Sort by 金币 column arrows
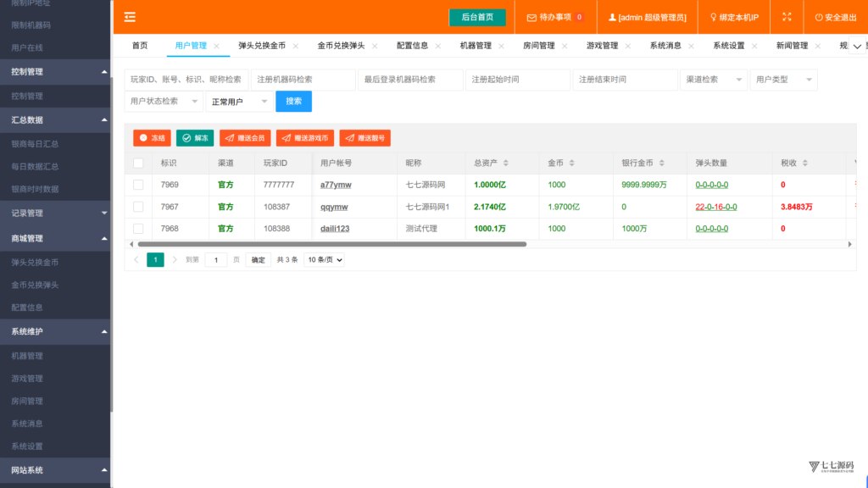Image resolution: width=868 pixels, height=488 pixels. pyautogui.click(x=572, y=164)
